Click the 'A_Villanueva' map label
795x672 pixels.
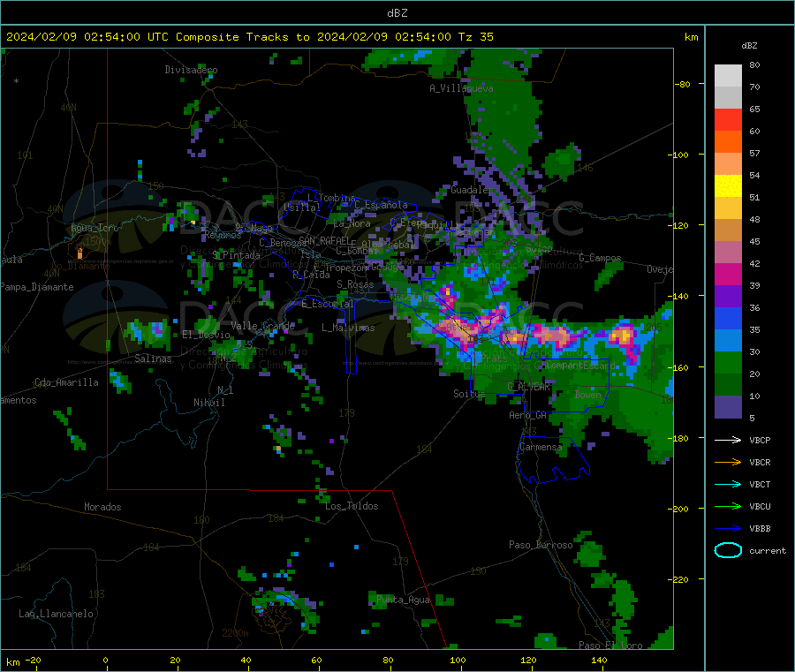click(x=461, y=88)
